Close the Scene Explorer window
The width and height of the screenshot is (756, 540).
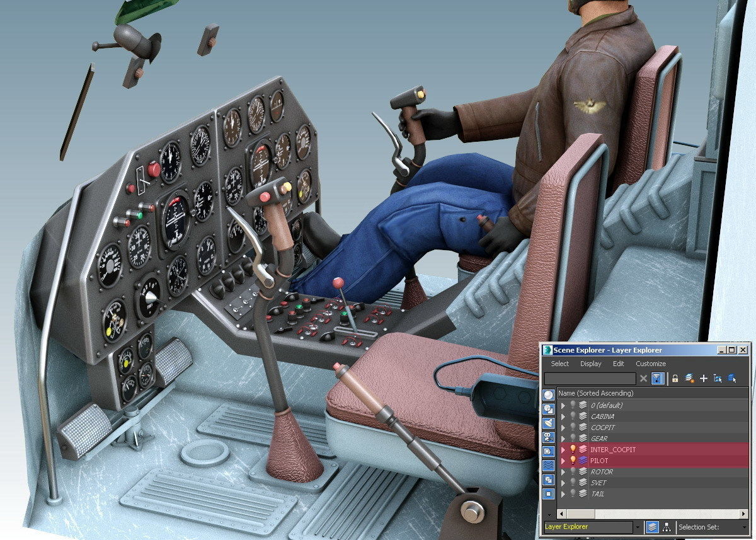point(743,350)
